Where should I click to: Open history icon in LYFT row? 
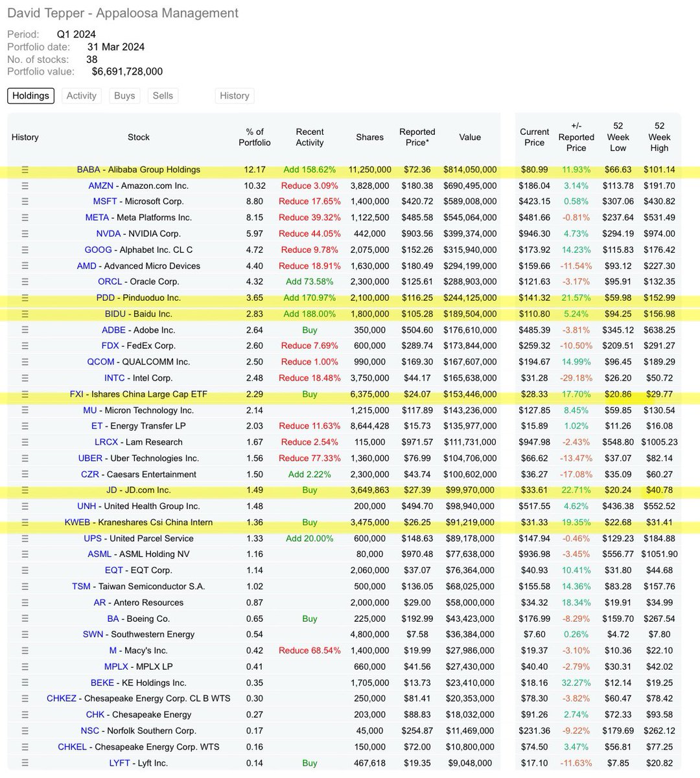point(25,763)
